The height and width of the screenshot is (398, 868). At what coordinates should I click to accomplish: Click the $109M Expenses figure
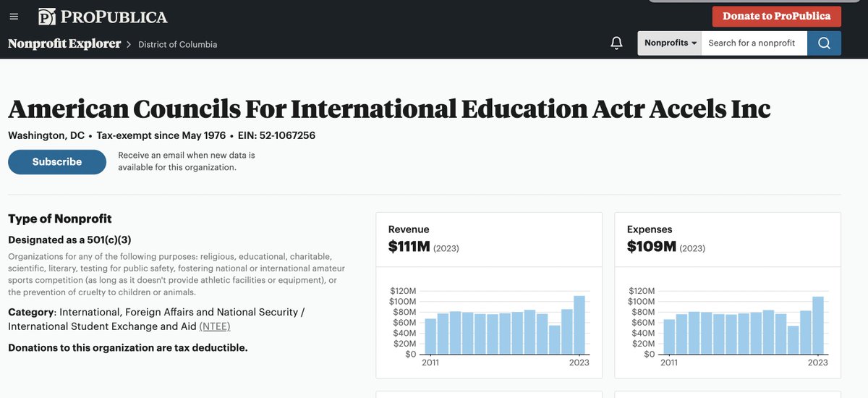pos(652,247)
